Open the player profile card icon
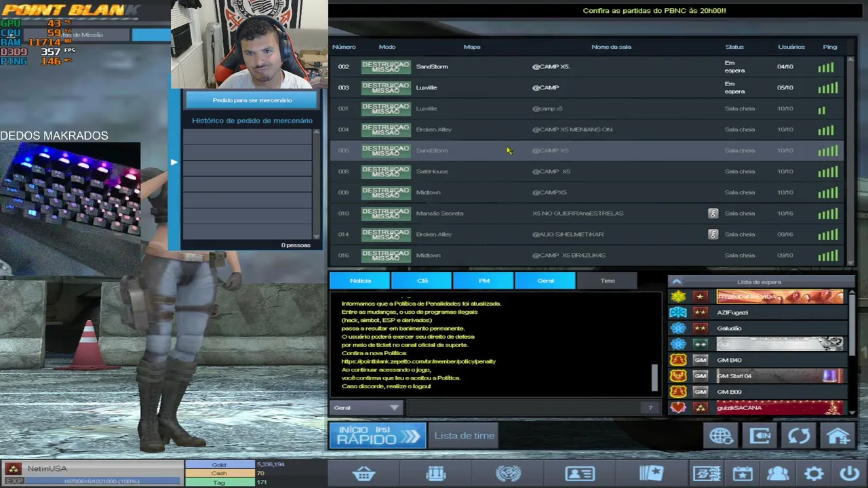This screenshot has height=488, width=868. pyautogui.click(x=580, y=474)
